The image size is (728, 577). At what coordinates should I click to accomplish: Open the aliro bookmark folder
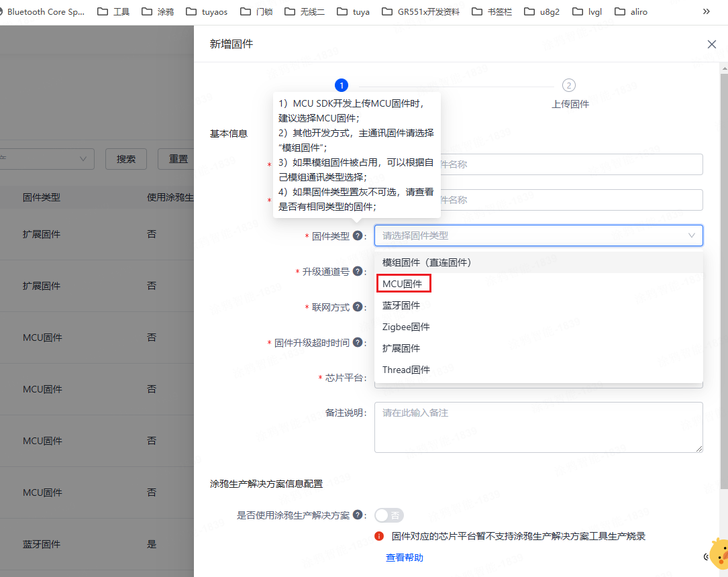(x=631, y=11)
